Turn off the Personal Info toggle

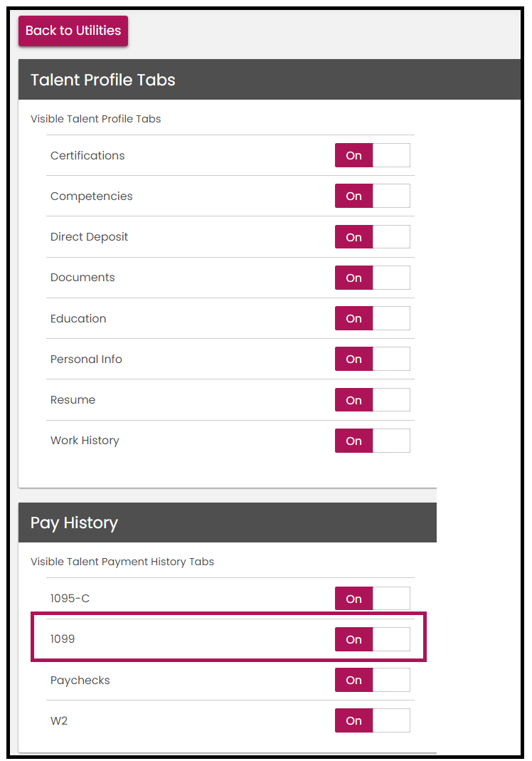[372, 359]
